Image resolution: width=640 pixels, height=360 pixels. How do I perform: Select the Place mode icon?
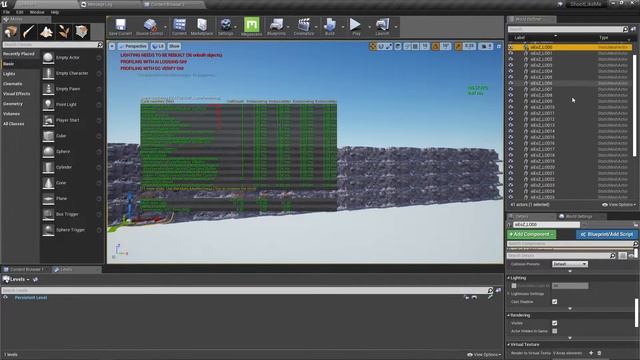point(11,32)
